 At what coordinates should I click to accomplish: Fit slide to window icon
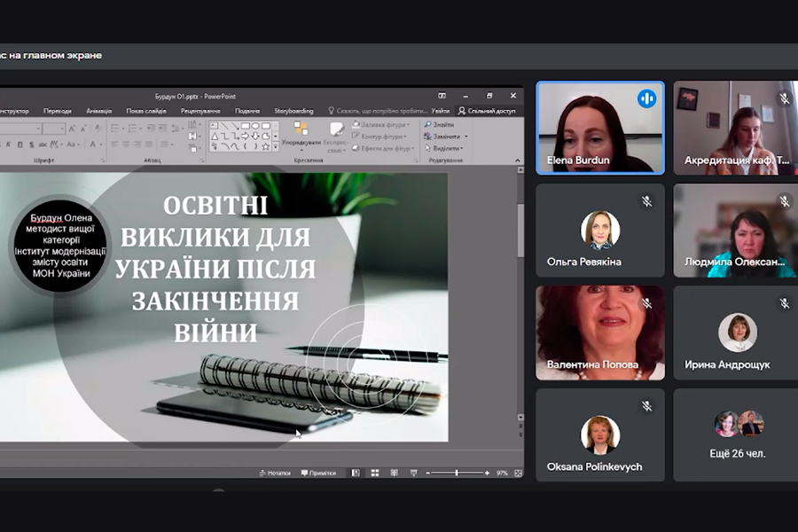click(516, 473)
